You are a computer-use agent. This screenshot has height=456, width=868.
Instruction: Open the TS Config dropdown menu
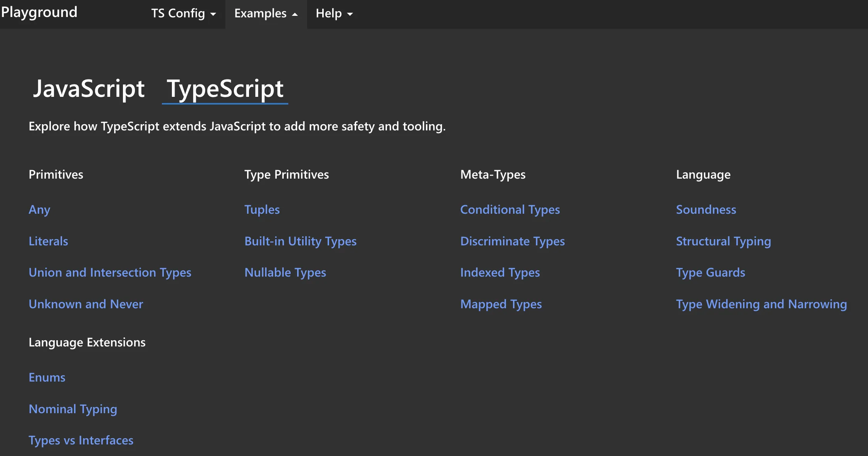[x=183, y=14]
